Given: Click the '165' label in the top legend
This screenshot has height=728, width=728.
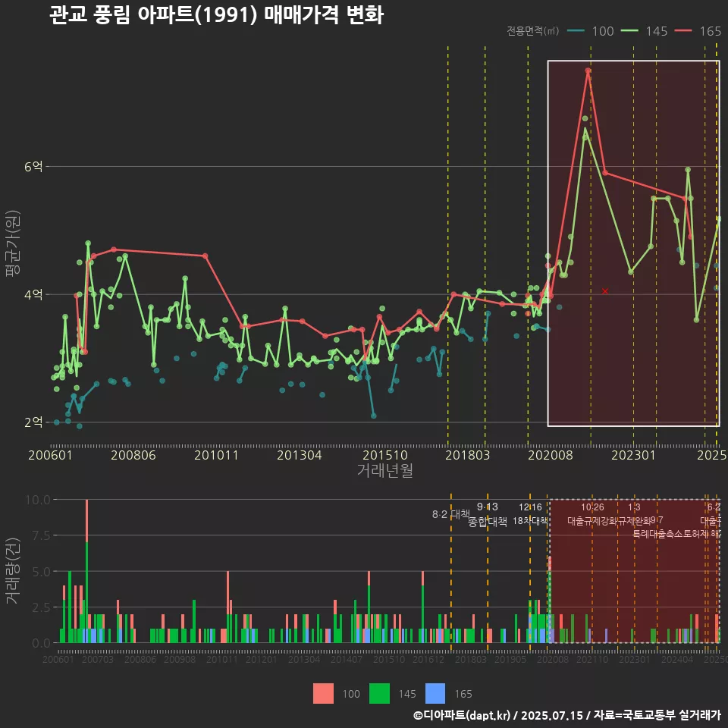Looking at the screenshot, I should tap(711, 31).
